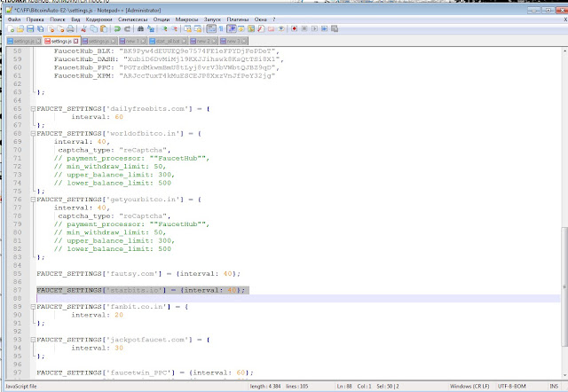Click the Print toolbar icon
The width and height of the screenshot is (568, 392).
point(71,28)
